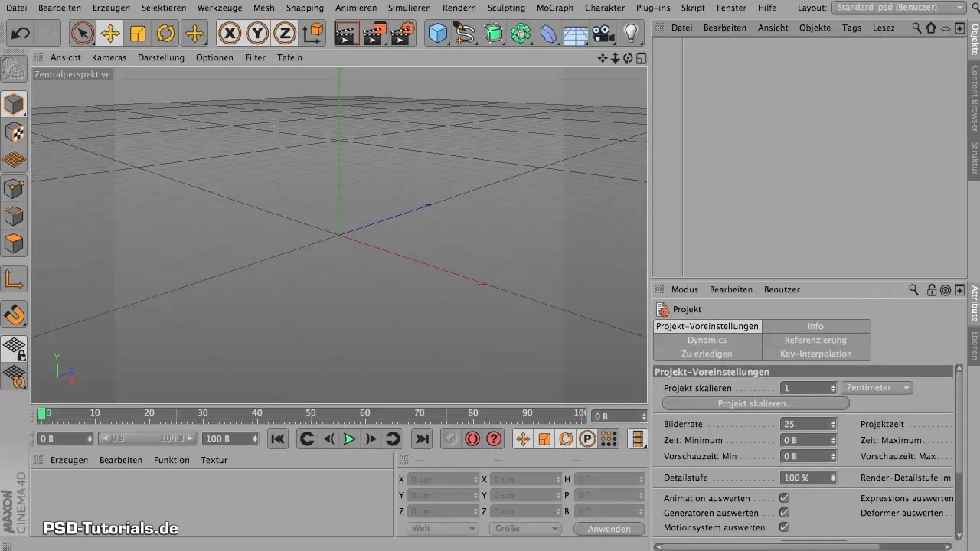This screenshot has width=980, height=551.
Task: Enable axis mode L-shaped icon
Action: [x=15, y=279]
